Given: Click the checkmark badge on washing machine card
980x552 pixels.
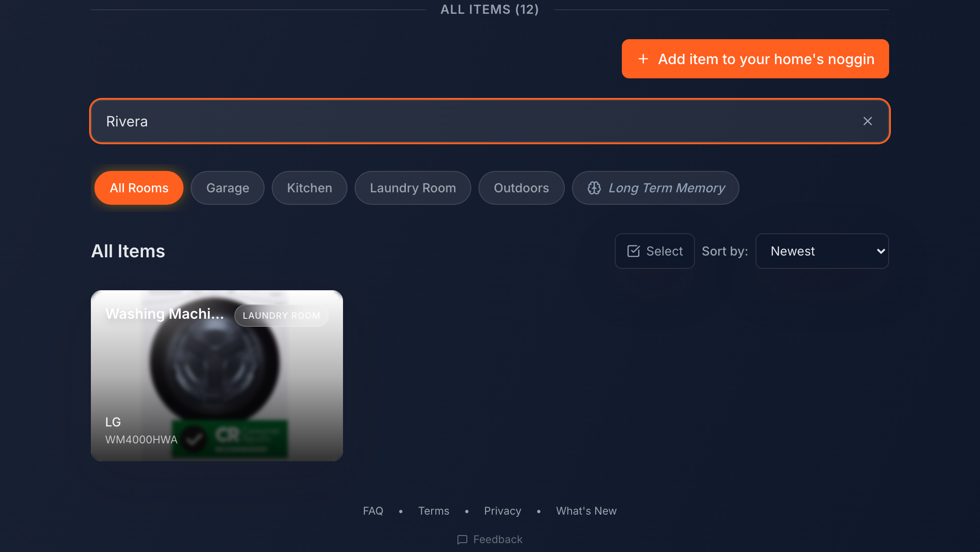Looking at the screenshot, I should (194, 439).
